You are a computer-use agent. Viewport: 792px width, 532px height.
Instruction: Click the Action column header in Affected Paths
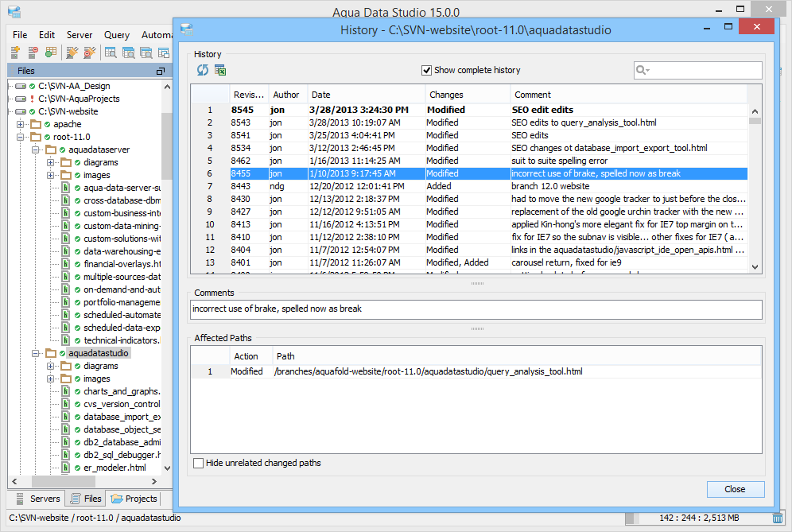point(251,356)
